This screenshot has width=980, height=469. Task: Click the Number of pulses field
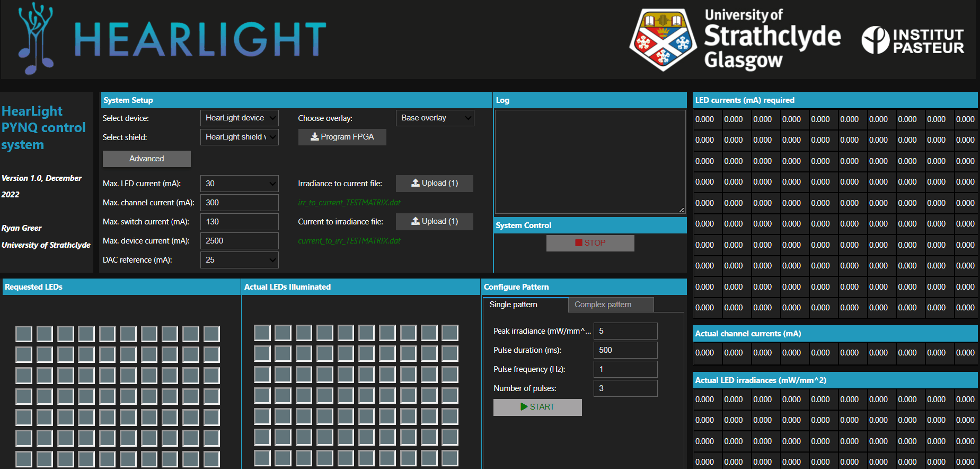(x=625, y=388)
